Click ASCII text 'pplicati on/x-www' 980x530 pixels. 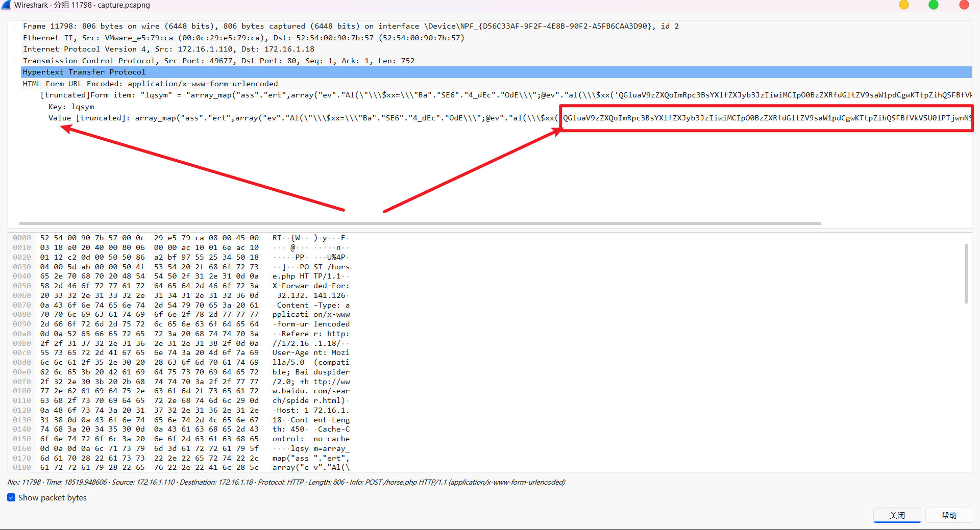311,314
